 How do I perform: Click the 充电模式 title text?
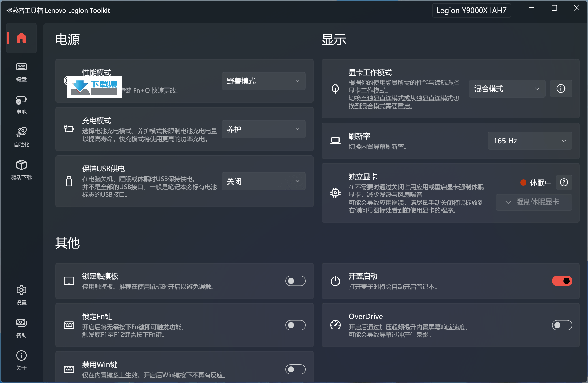coord(96,121)
